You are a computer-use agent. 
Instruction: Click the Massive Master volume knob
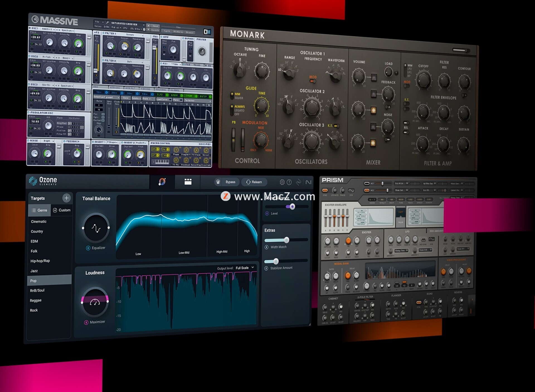[x=202, y=51]
